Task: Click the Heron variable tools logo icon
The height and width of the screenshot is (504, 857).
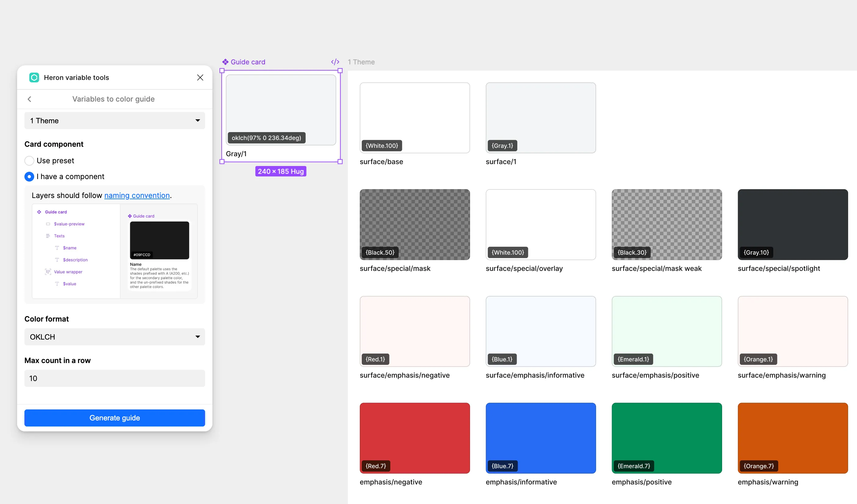Action: tap(34, 77)
